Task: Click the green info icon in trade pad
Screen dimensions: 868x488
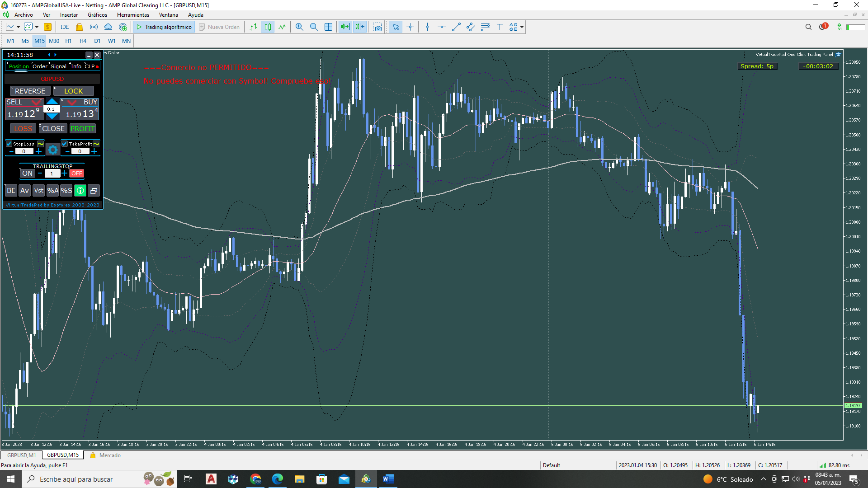Action: pyautogui.click(x=80, y=191)
